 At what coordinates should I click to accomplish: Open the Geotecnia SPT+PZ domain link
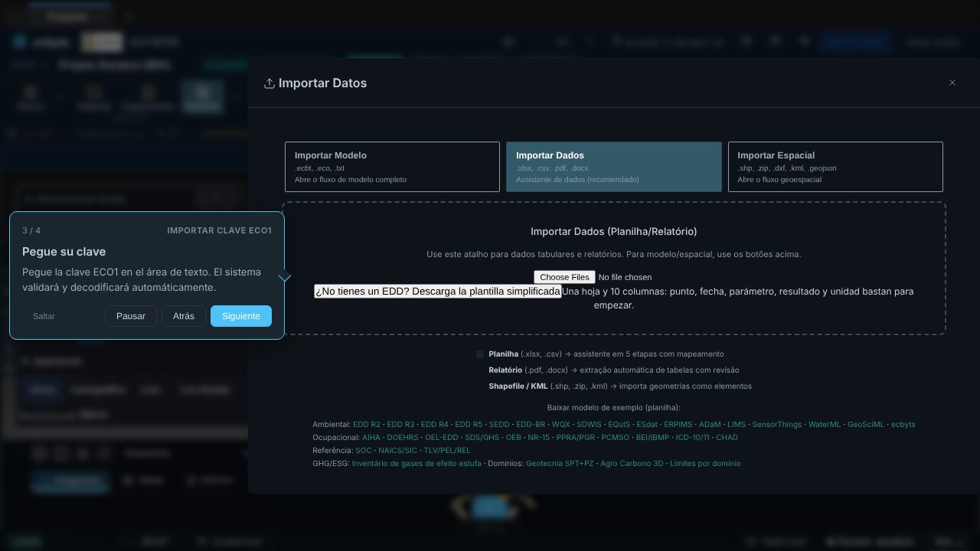[560, 463]
